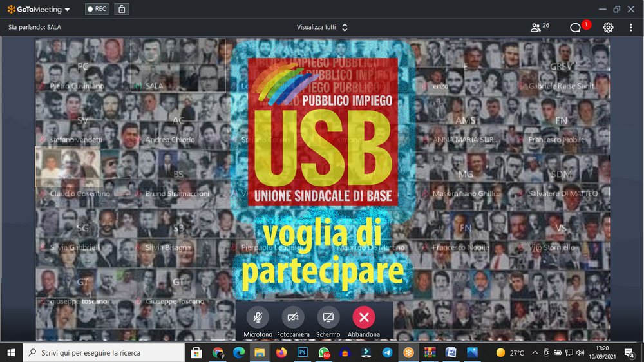Image resolution: width=644 pixels, height=362 pixels.
Task: Click the Maurizio De Martino participant name
Action: click(371, 247)
